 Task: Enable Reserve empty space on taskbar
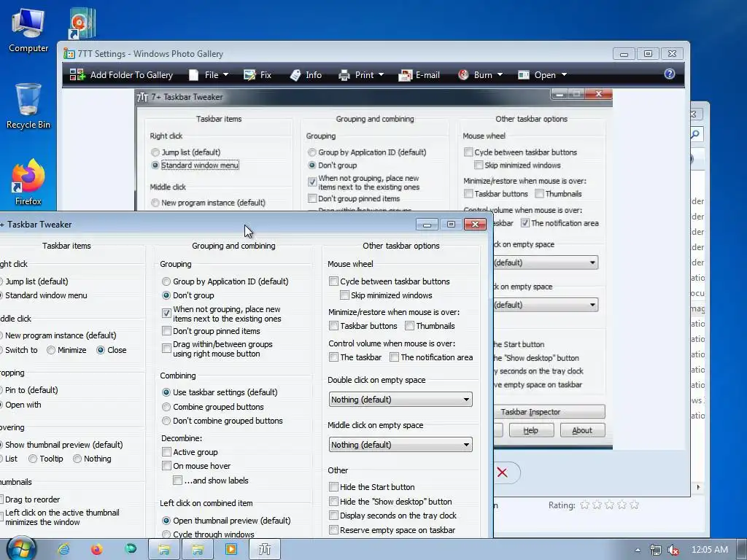tap(333, 530)
